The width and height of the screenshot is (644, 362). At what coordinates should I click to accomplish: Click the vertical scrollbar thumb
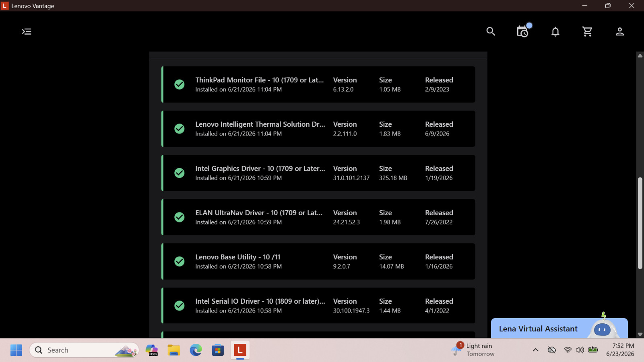(640, 223)
